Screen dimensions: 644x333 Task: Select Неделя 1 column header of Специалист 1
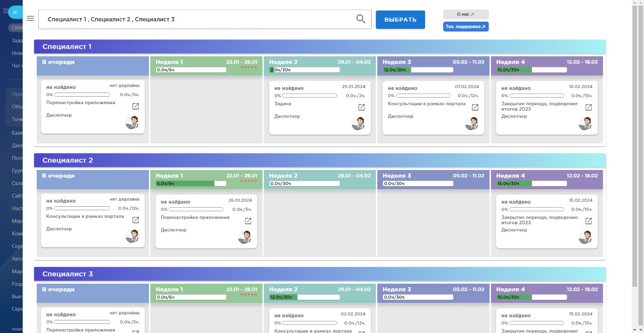pos(206,66)
